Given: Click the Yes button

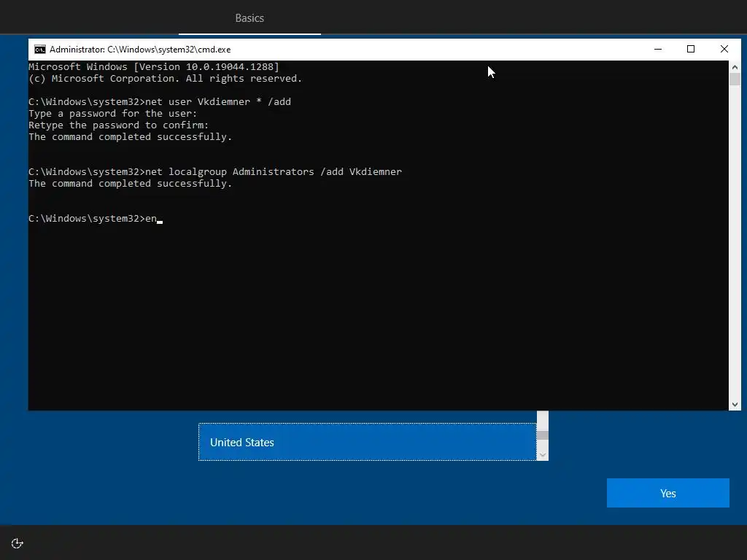Looking at the screenshot, I should click(x=668, y=493).
